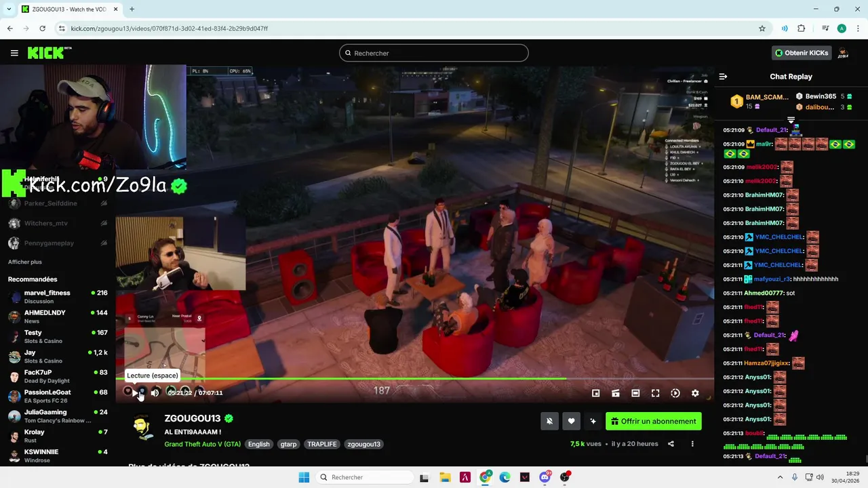Open KSWINNIIE Windrose channel
The width and height of the screenshot is (868, 488).
tap(58, 455)
